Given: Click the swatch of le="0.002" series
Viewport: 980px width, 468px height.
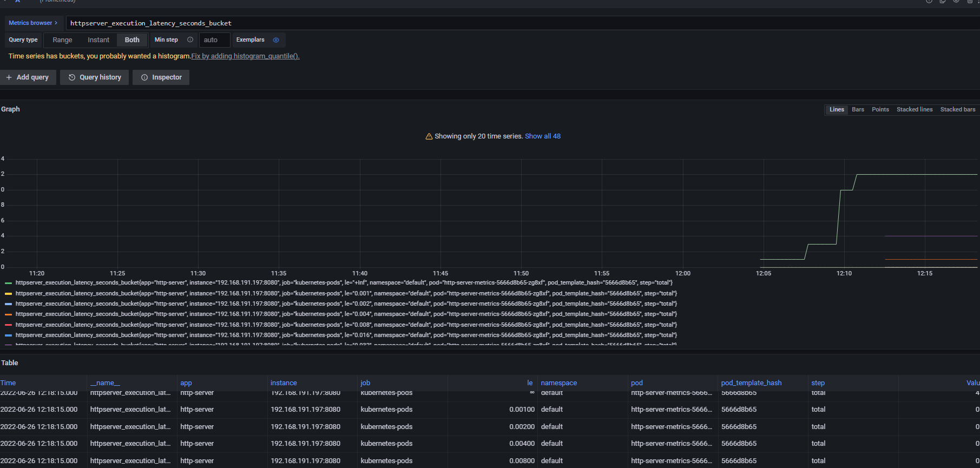Looking at the screenshot, I should pos(8,304).
